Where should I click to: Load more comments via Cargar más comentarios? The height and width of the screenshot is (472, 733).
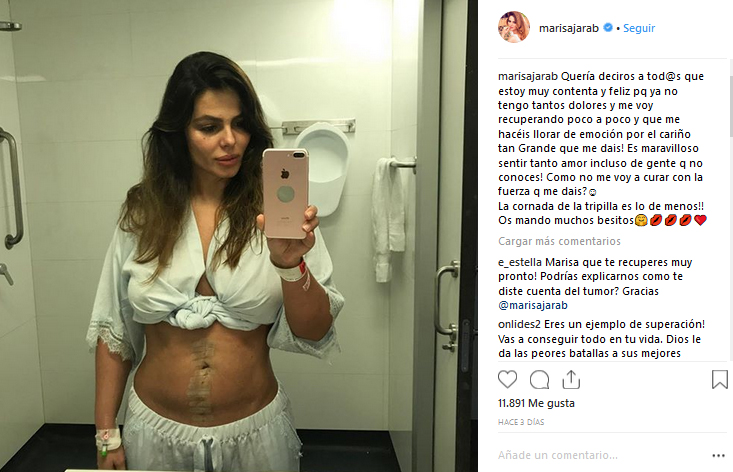point(559,241)
